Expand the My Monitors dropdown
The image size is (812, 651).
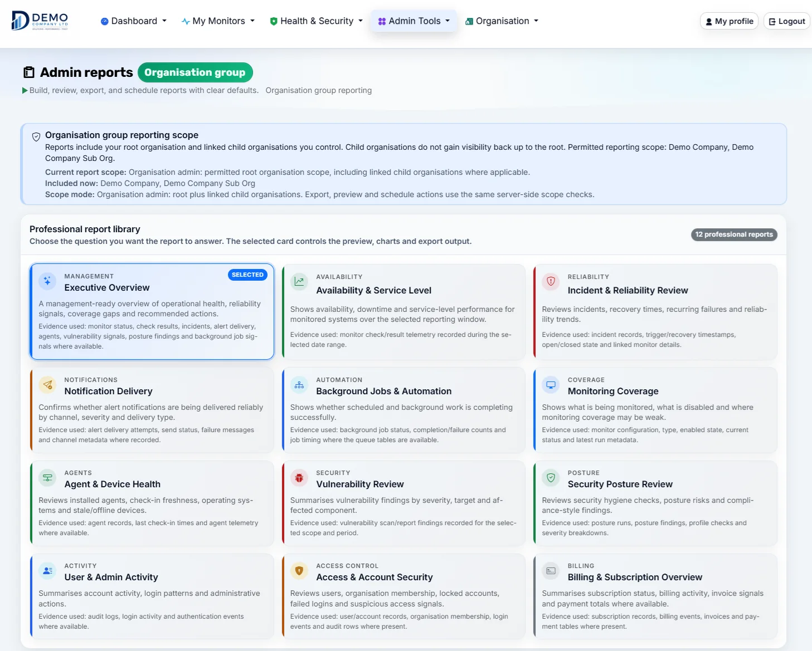[x=218, y=21]
